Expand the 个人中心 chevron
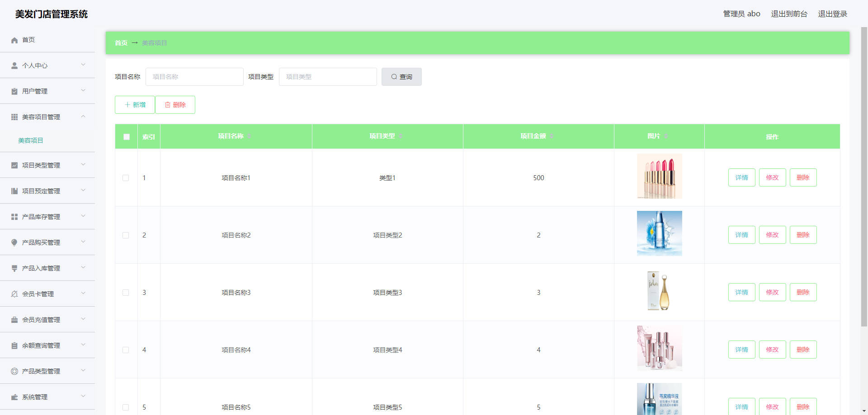This screenshot has width=868, height=415. coord(83,65)
